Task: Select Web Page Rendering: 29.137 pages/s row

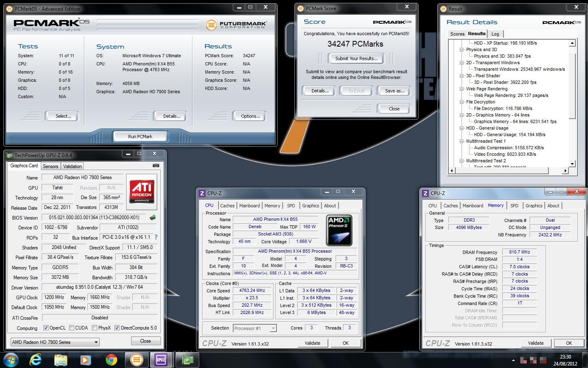Action: (511, 95)
